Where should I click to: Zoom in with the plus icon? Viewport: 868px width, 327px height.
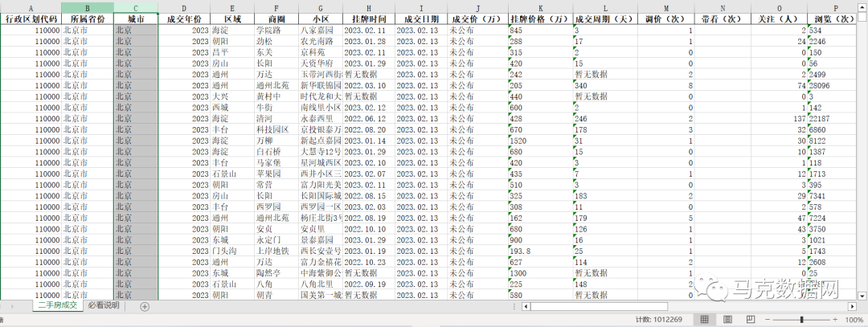pos(835,320)
